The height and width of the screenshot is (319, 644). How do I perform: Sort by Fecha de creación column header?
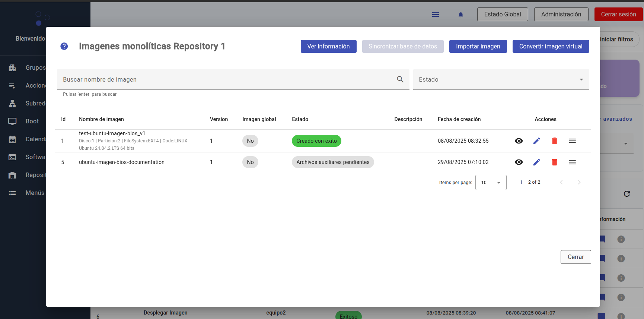[x=459, y=119]
